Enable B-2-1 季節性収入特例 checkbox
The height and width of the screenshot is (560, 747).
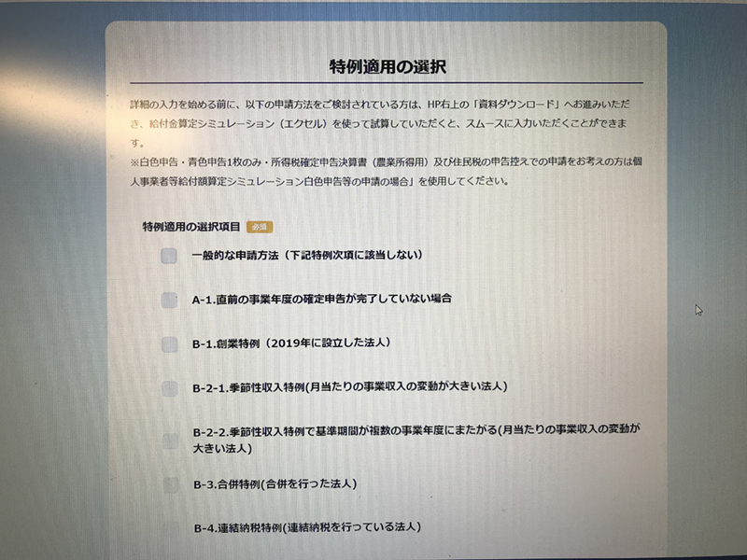(170, 388)
